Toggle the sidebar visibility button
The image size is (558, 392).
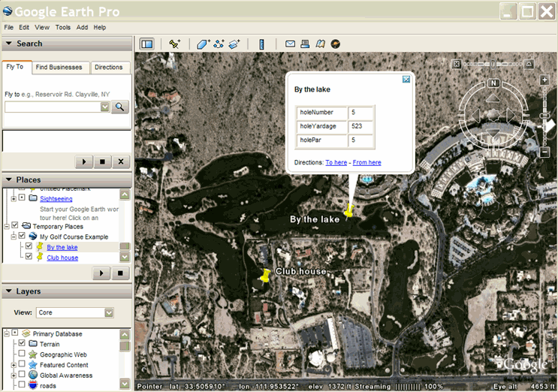[146, 44]
